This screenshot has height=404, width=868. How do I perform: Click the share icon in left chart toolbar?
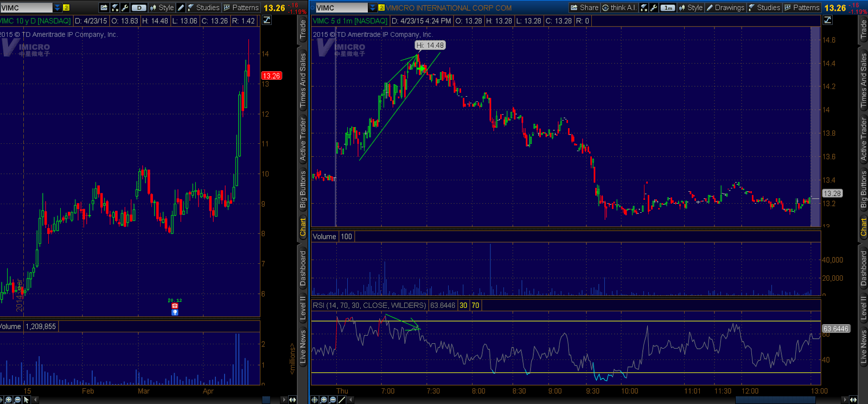point(104,8)
